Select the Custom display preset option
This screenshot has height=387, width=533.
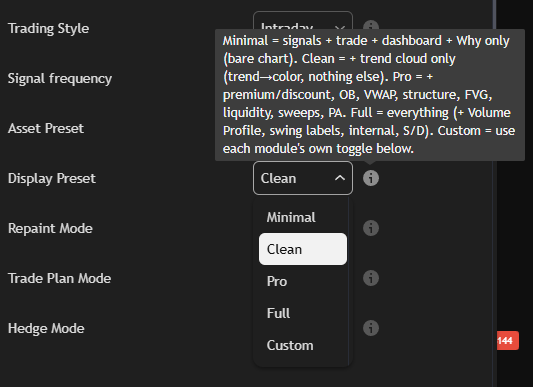pyautogui.click(x=303, y=345)
